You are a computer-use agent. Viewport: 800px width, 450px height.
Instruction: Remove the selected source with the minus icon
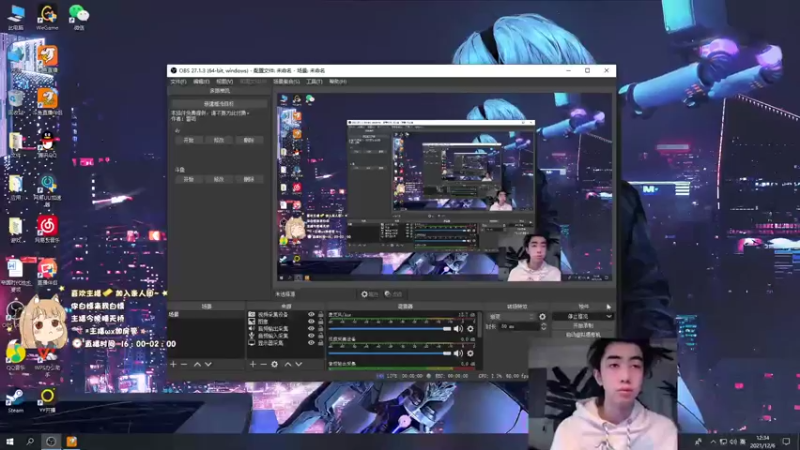(263, 364)
